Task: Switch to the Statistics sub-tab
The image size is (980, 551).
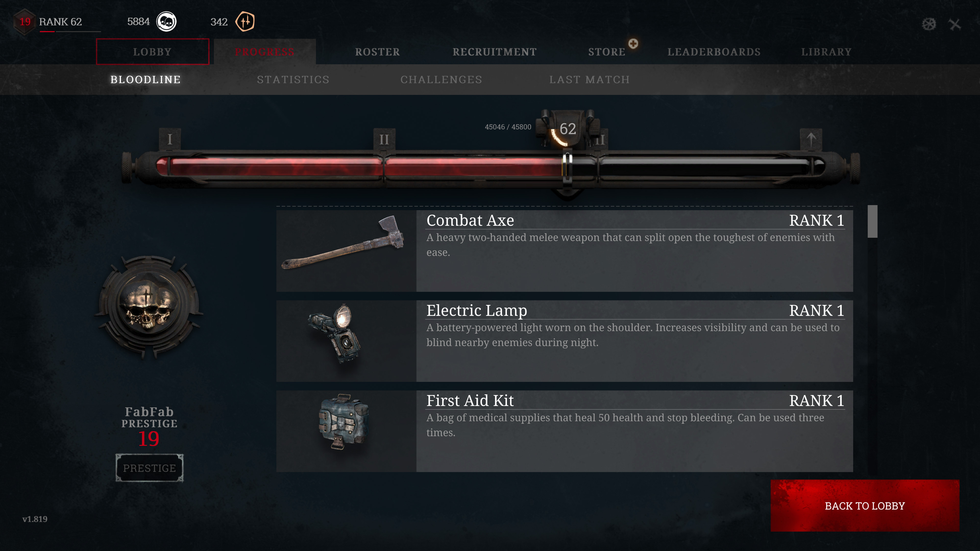Action: [x=293, y=80]
